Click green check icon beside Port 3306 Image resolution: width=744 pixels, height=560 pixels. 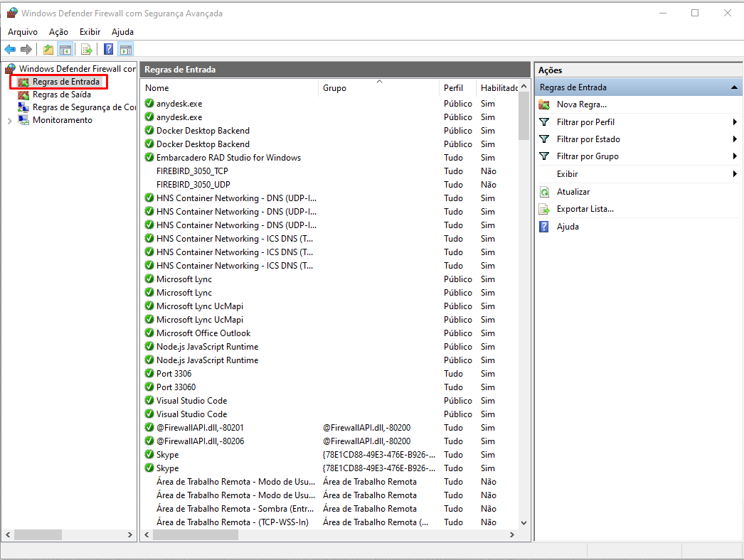(x=149, y=374)
